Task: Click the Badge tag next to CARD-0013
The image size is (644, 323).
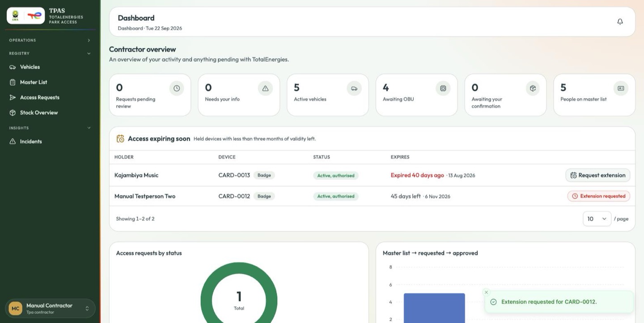Action: [x=264, y=175]
